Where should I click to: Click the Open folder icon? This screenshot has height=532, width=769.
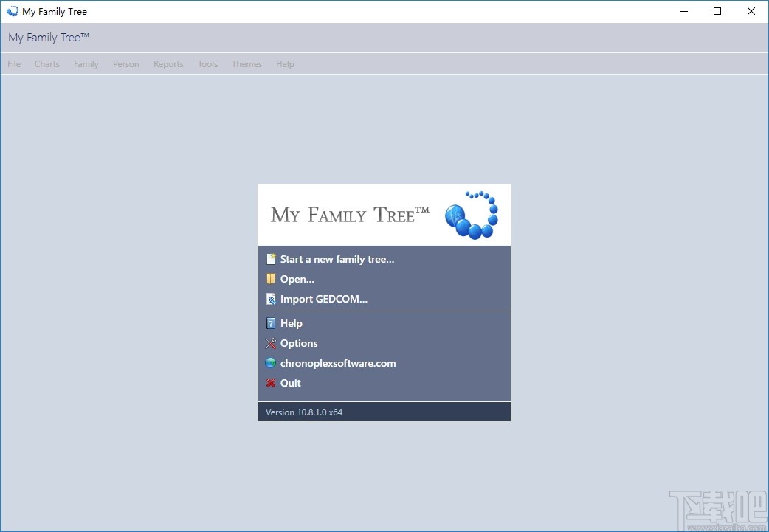tap(271, 279)
